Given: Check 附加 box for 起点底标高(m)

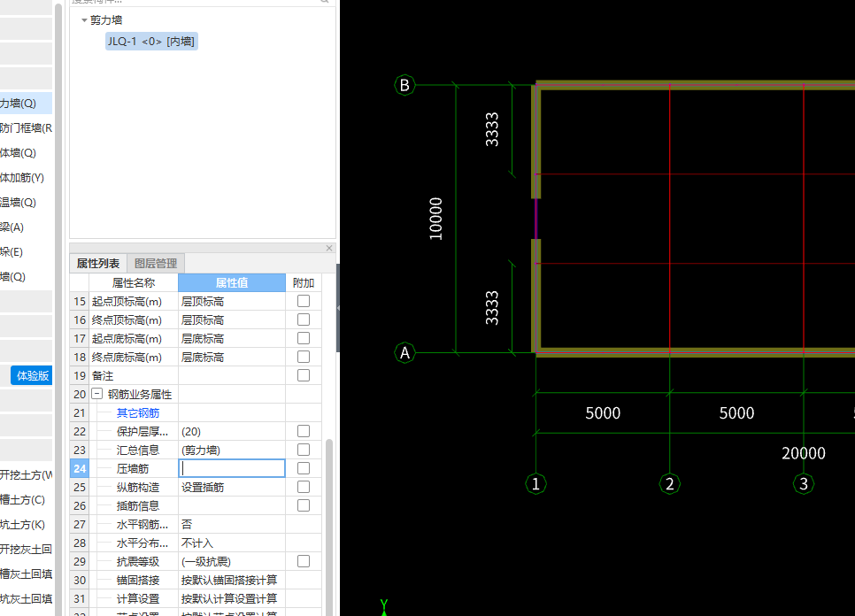Looking at the screenshot, I should click(x=304, y=338).
